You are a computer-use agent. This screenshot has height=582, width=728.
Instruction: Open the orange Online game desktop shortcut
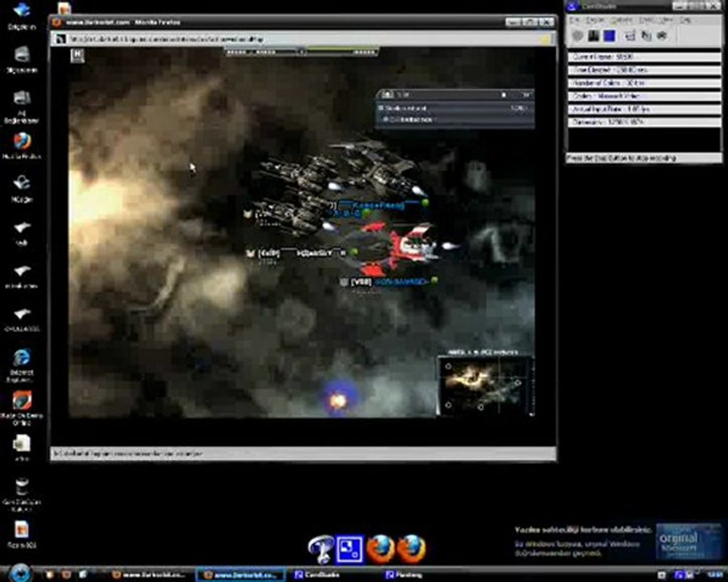[x=22, y=407]
